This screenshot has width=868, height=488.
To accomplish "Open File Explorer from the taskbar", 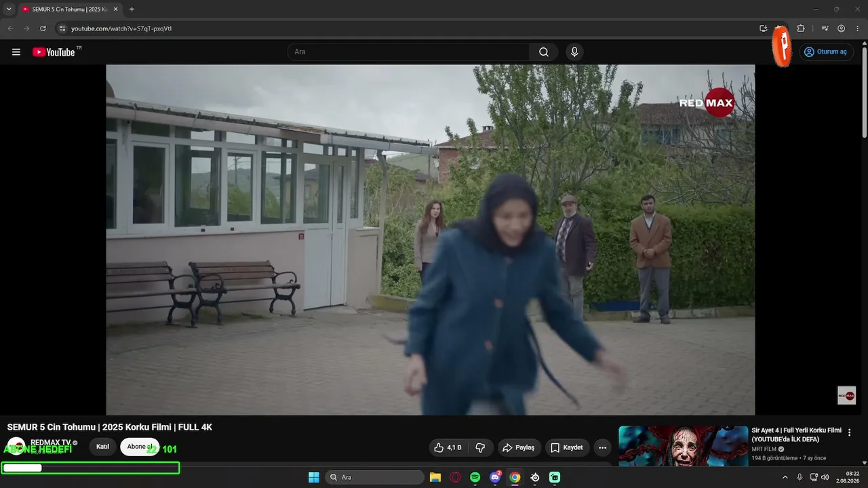I will click(435, 477).
